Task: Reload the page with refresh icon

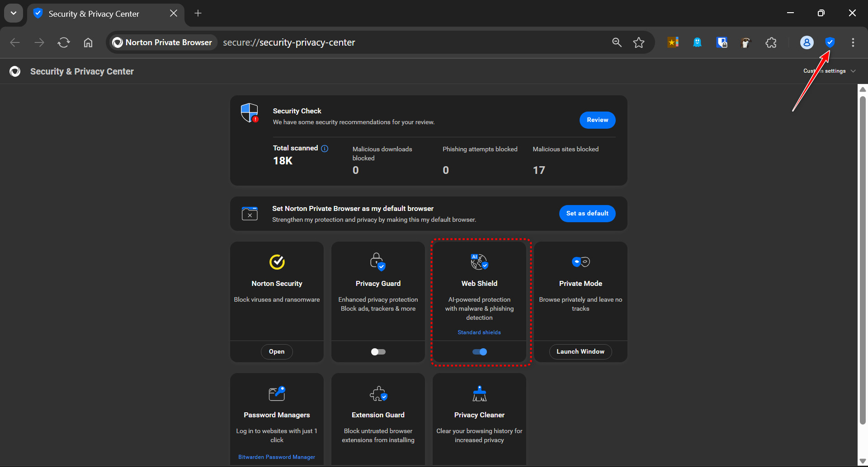Action: pyautogui.click(x=64, y=42)
